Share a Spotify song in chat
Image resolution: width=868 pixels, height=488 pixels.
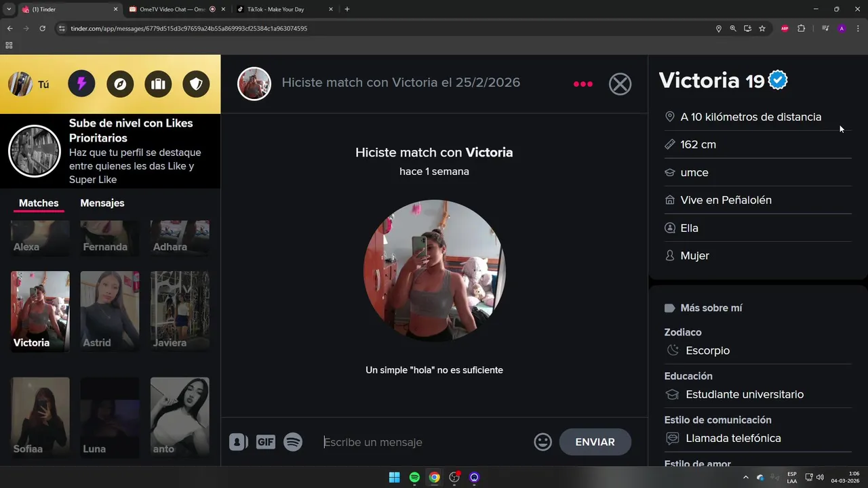tap(293, 442)
